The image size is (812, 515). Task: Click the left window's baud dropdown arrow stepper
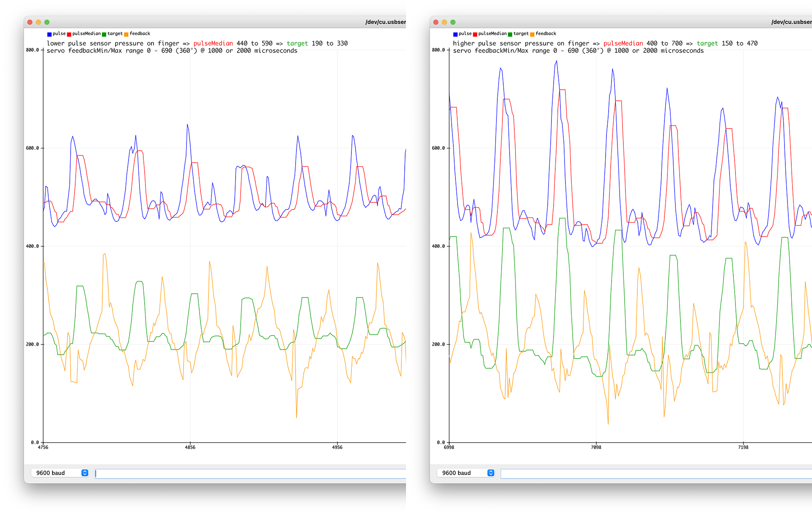[x=85, y=473]
